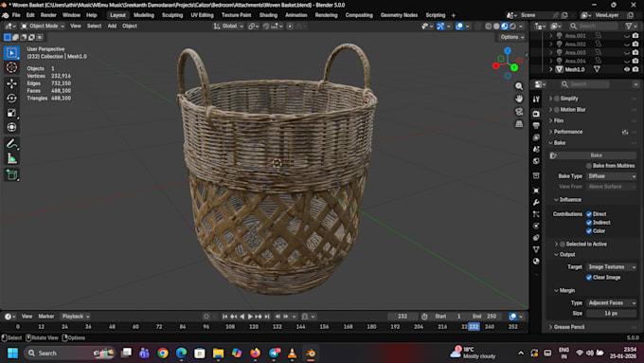This screenshot has width=644, height=363.
Task: Activate the Scale tool
Action: point(11,113)
